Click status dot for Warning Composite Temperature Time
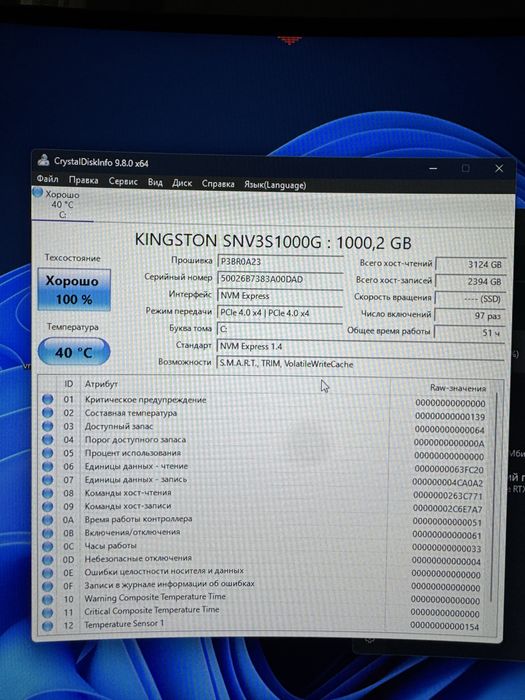The width and height of the screenshot is (525, 700). (x=48, y=599)
